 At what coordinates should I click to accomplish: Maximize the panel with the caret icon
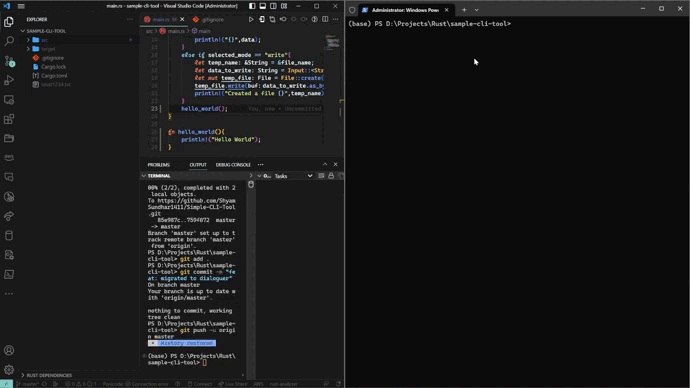coord(325,164)
